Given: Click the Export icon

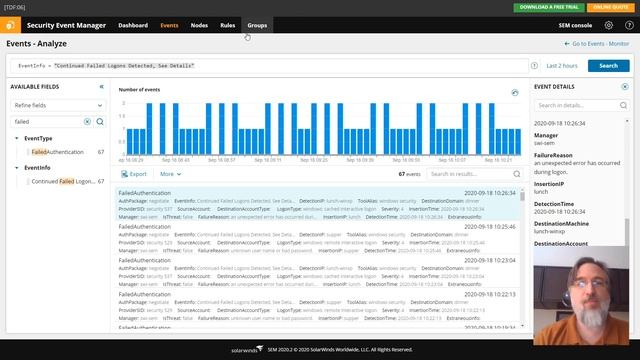Looking at the screenshot, I should (x=124, y=174).
